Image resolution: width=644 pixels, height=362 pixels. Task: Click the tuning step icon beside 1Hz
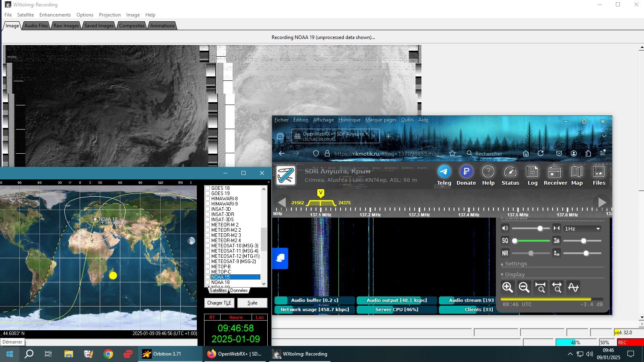pyautogui.click(x=557, y=228)
